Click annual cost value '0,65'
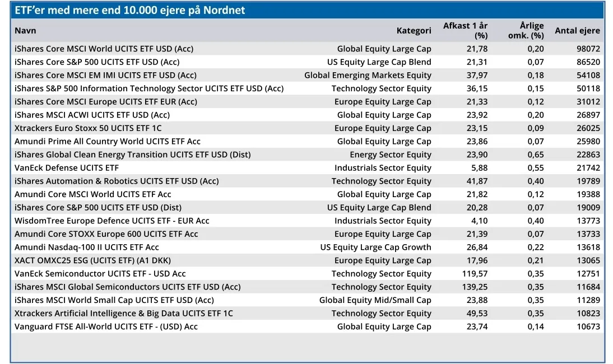 click(x=536, y=155)
